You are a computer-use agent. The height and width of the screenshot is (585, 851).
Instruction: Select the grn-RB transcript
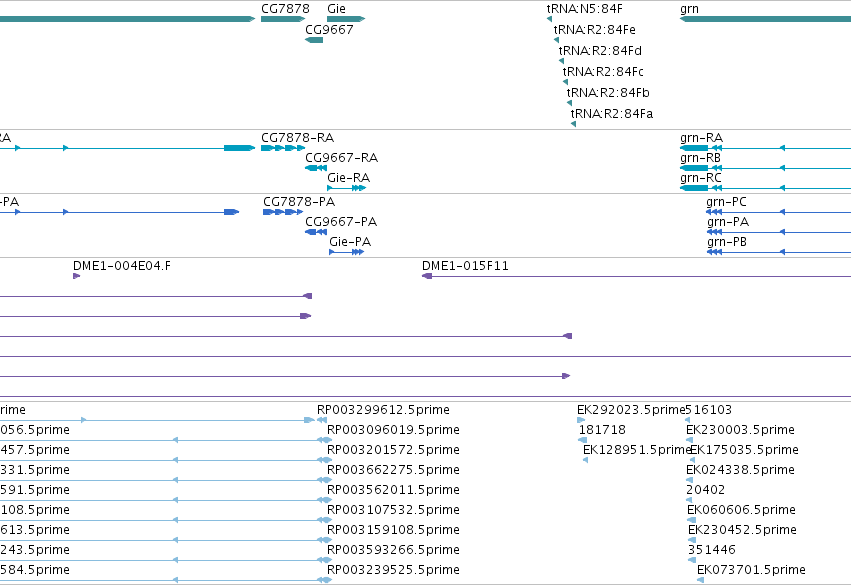pos(765,168)
